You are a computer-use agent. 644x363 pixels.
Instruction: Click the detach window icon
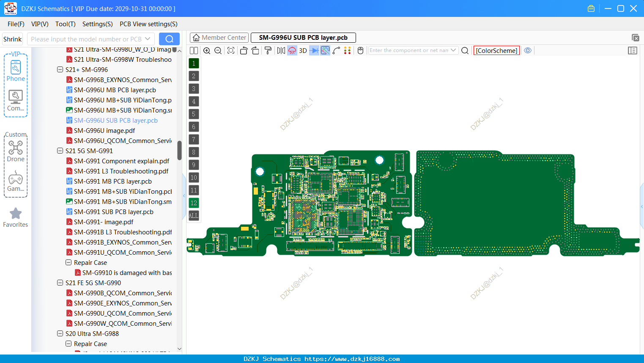coord(635,38)
